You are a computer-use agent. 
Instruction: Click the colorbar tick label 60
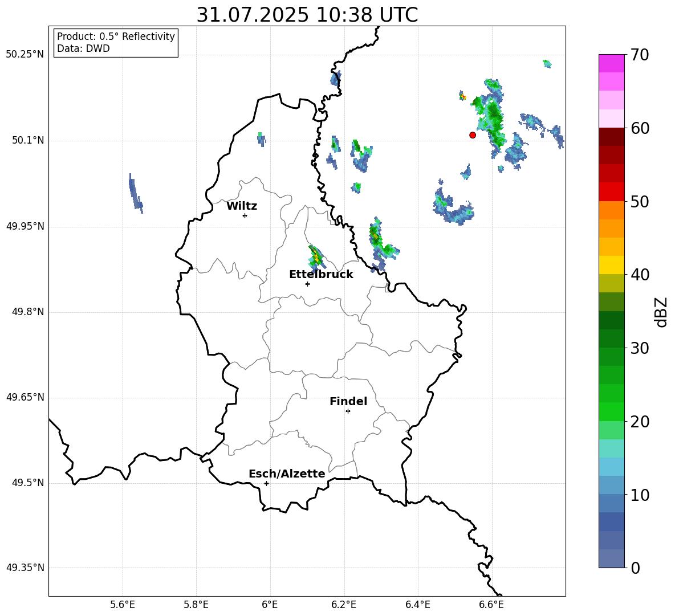tap(640, 128)
